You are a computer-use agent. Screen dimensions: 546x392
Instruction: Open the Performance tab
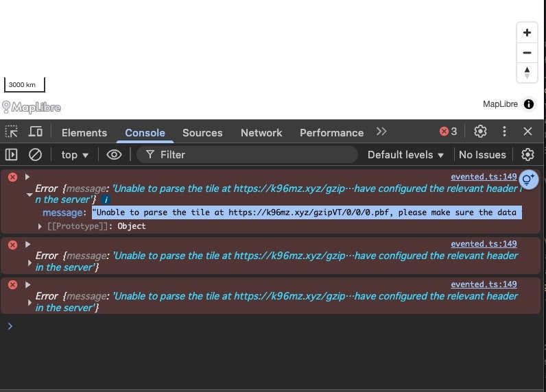coord(331,132)
